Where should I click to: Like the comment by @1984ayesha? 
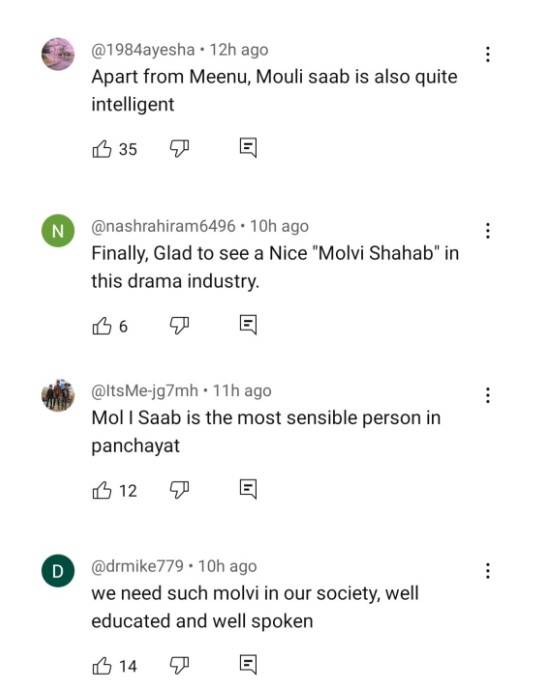click(102, 149)
